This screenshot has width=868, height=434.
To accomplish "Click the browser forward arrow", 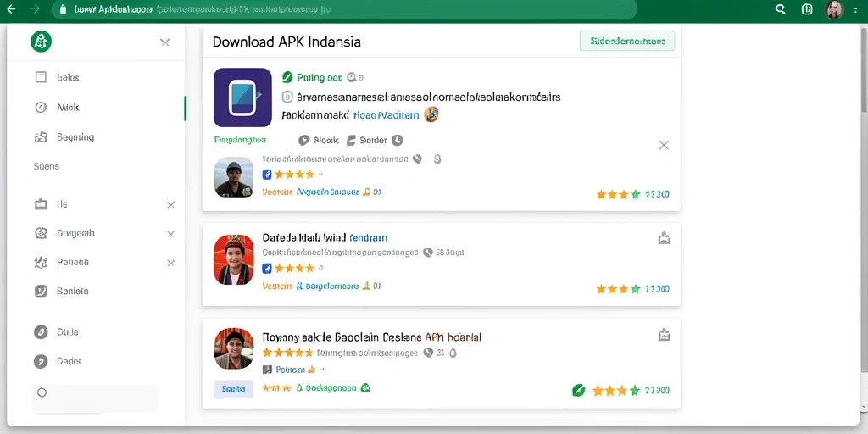I will point(34,8).
